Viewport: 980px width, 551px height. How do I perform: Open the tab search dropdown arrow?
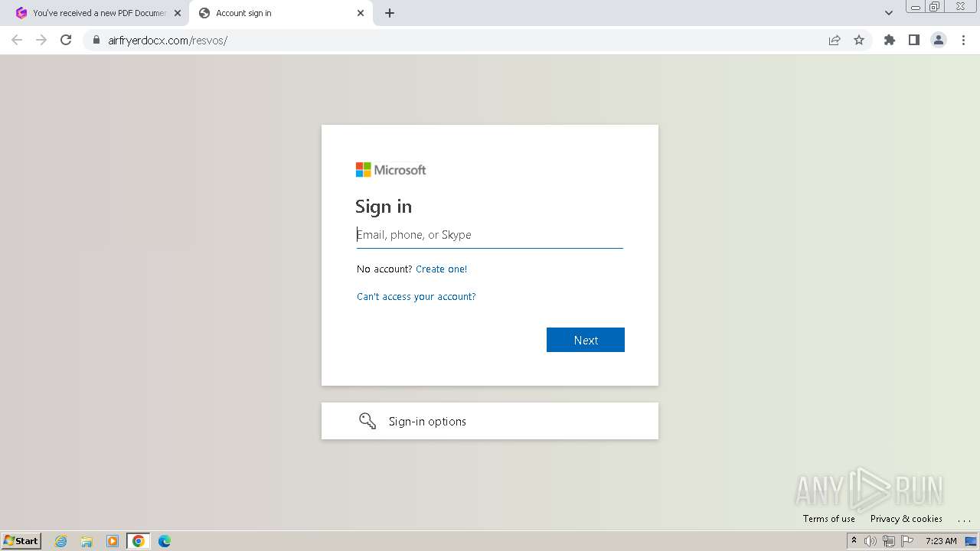tap(889, 13)
